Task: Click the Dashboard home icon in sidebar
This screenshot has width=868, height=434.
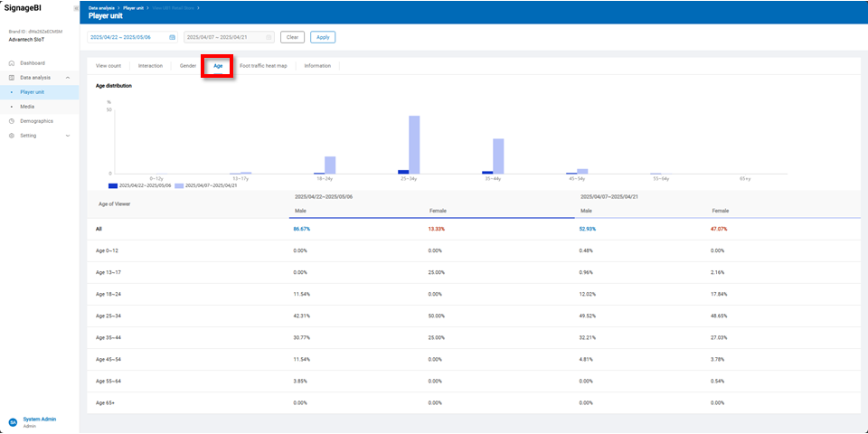Action: (12, 63)
